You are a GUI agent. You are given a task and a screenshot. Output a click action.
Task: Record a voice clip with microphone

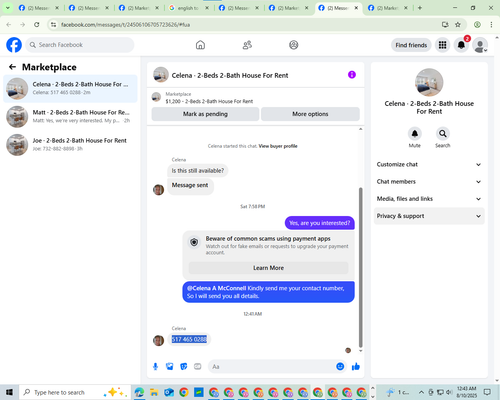155,367
